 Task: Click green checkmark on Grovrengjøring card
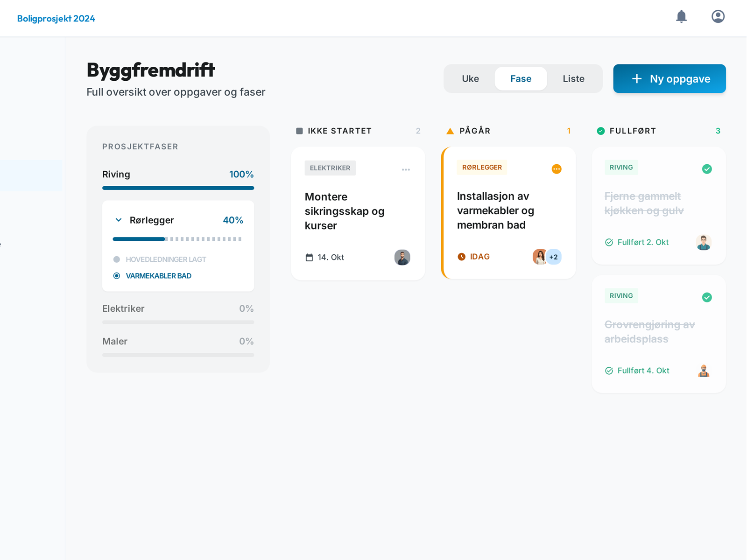(x=707, y=297)
